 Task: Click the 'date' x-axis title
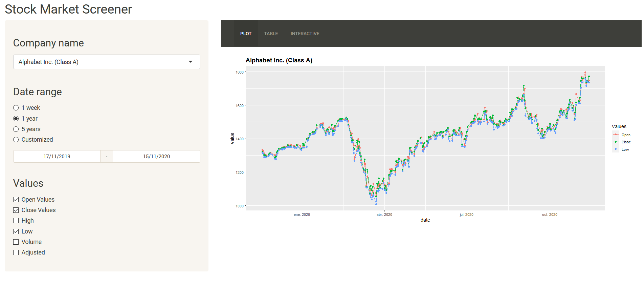425,220
